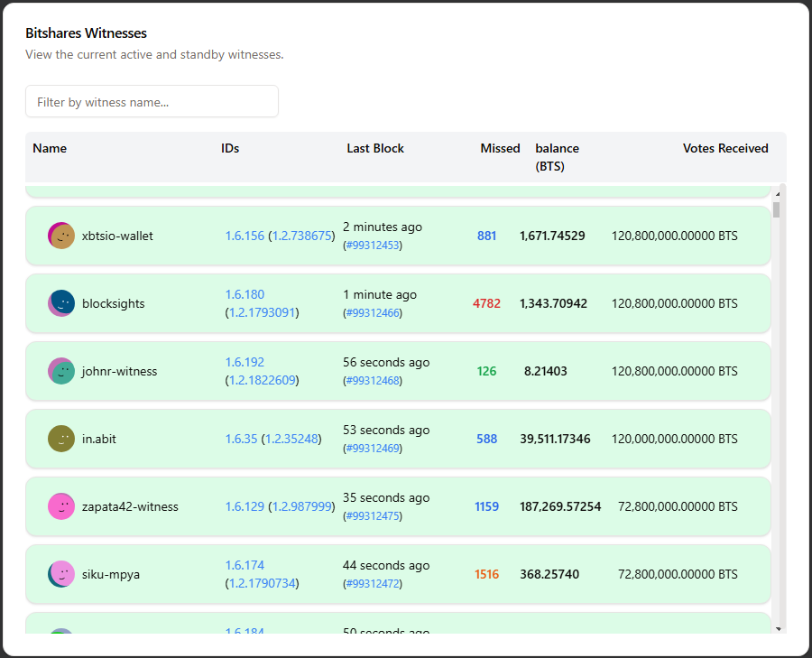Click the Votes Received column header
The image size is (812, 658).
725,148
